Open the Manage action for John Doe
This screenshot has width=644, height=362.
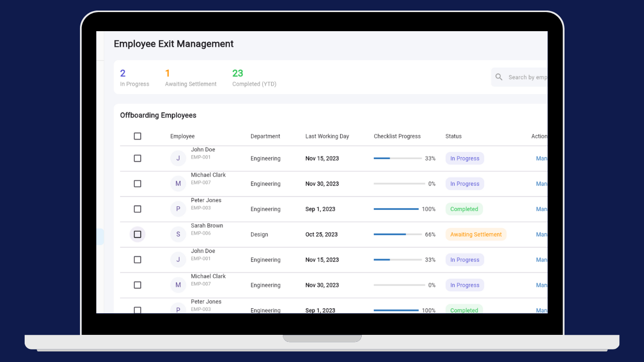[542, 158]
